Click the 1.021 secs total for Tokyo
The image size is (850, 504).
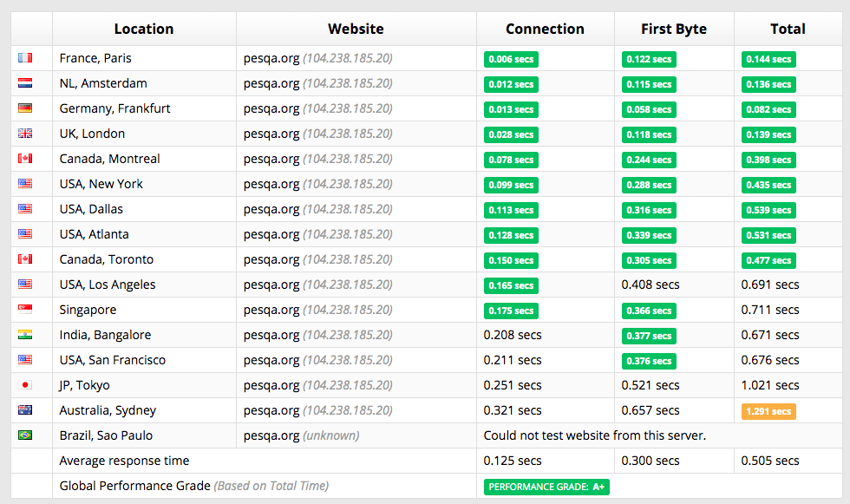pyautogui.click(x=770, y=385)
